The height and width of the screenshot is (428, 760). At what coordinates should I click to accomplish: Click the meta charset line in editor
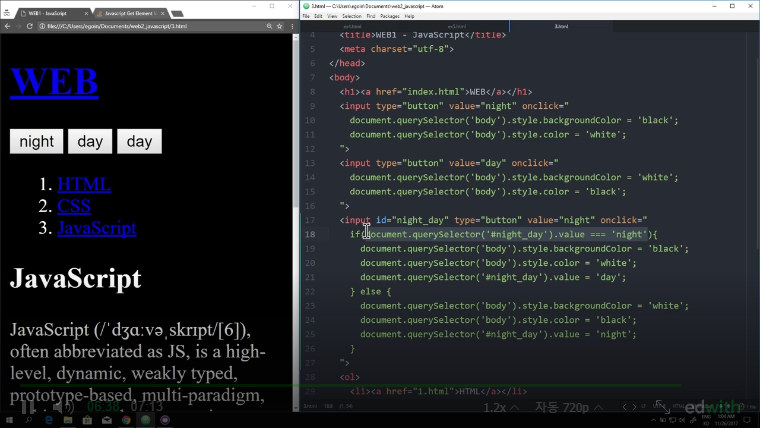396,49
